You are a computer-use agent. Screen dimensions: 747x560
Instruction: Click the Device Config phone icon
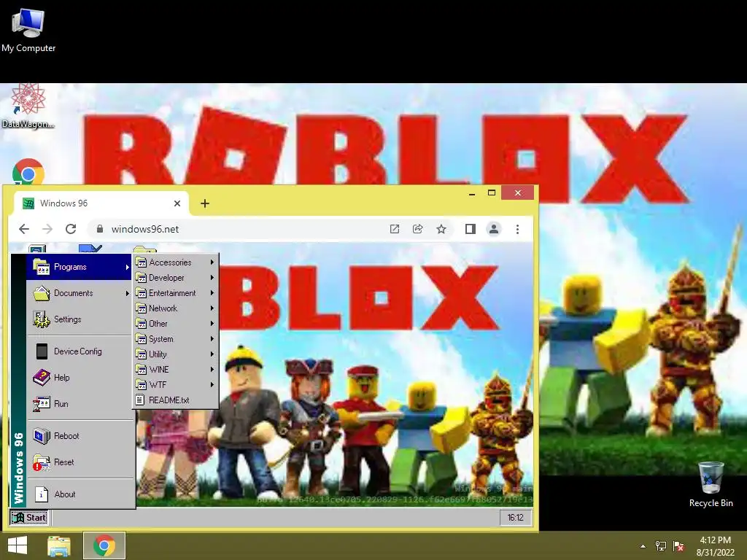(x=42, y=351)
